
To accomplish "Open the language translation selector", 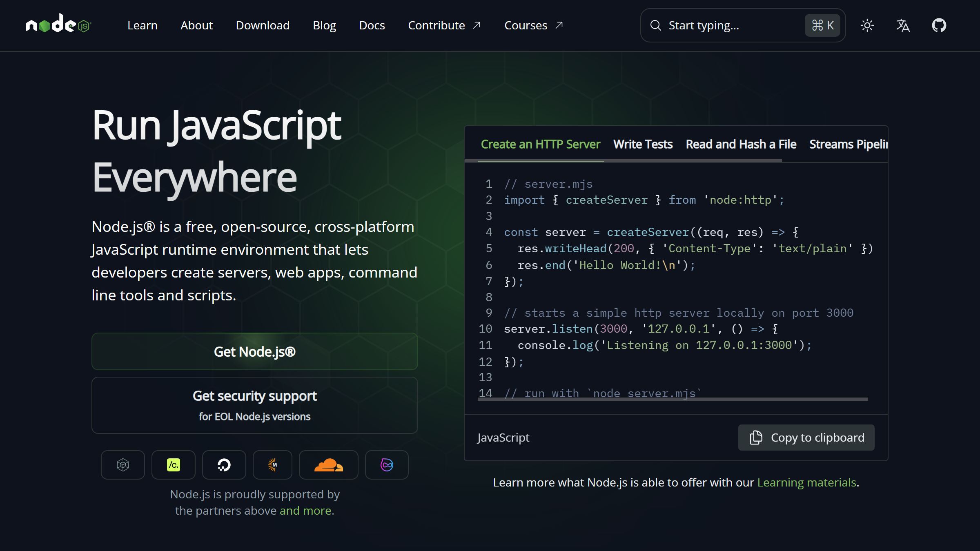I will (903, 25).
